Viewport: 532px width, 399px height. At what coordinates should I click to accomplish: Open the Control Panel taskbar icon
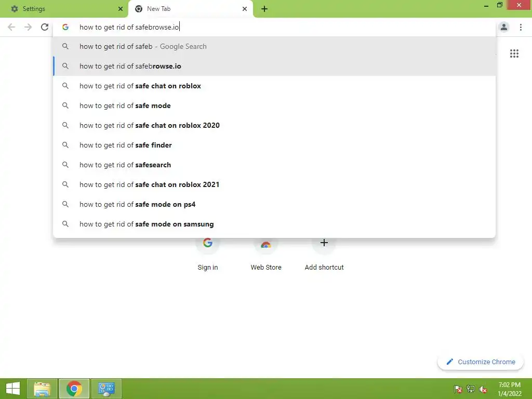tap(106, 389)
